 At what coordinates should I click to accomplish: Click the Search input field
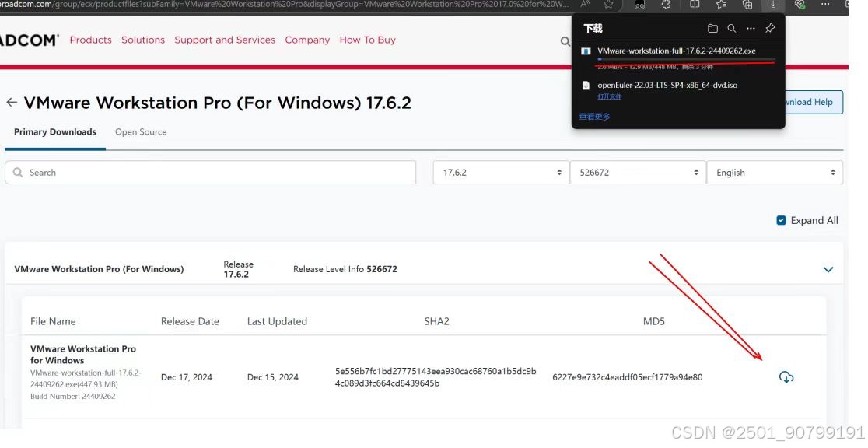(210, 173)
